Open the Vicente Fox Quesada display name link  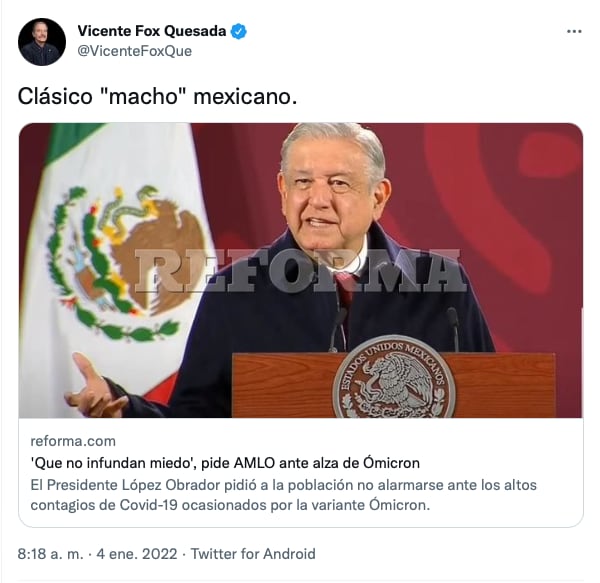coord(152,31)
